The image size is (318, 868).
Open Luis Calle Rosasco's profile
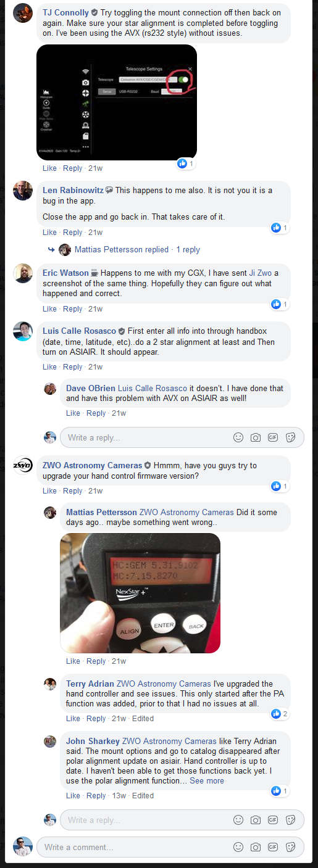[79, 331]
